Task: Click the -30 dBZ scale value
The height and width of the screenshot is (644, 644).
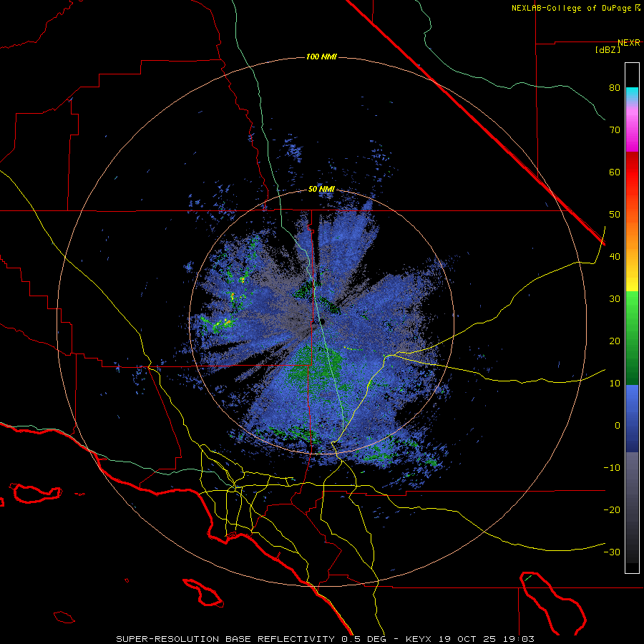Action: point(612,552)
